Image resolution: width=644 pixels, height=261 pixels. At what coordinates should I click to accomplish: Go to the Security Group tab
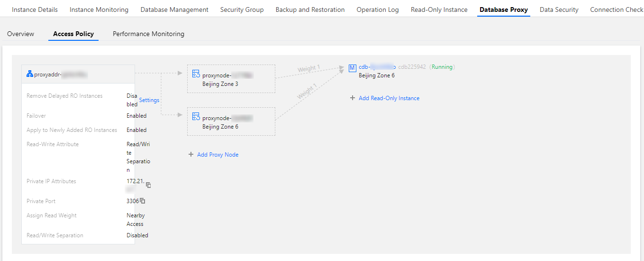[242, 9]
